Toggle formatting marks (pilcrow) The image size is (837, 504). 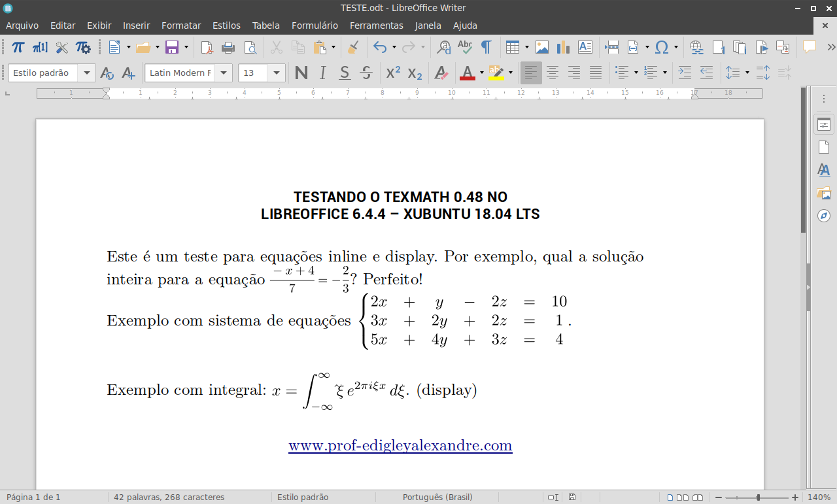[487, 47]
